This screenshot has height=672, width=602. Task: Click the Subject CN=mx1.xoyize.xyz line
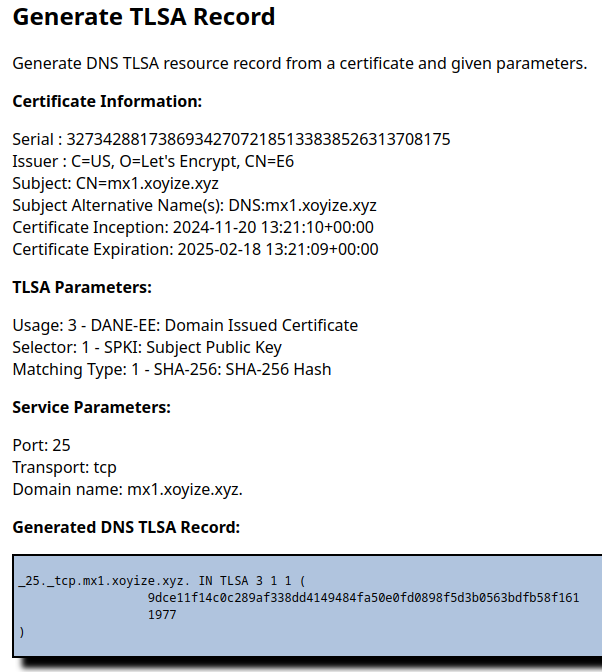[x=115, y=183]
